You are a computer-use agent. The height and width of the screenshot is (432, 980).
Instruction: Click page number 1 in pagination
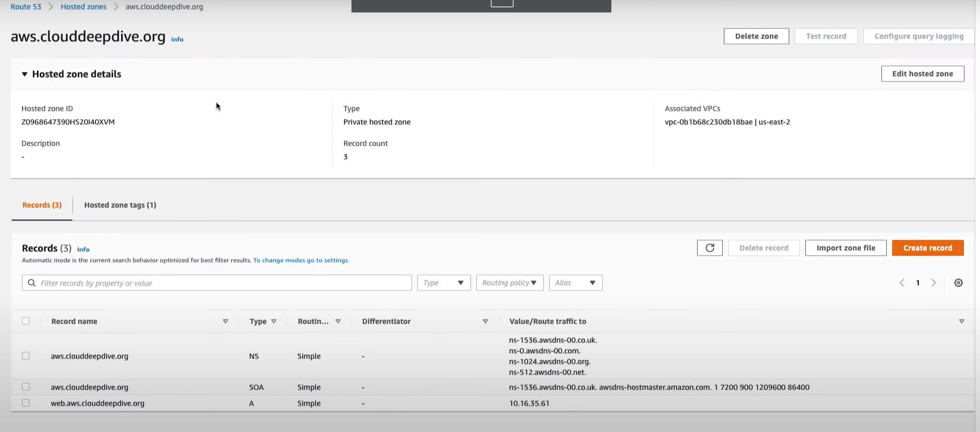[918, 283]
